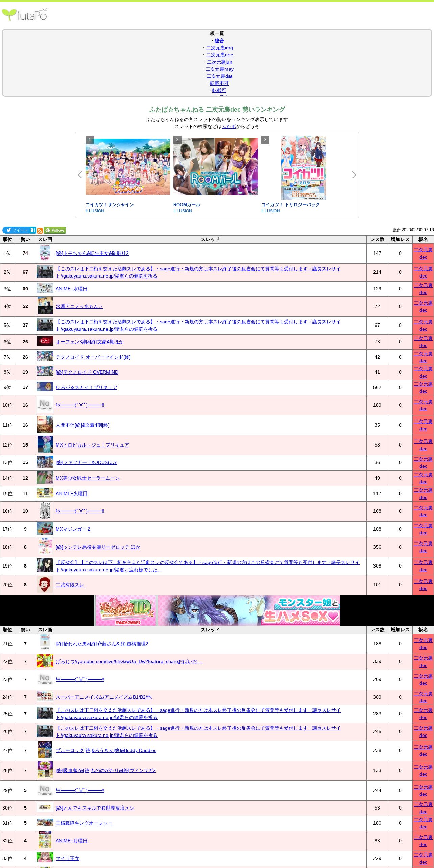Open the 二次元裏dat board
The height and width of the screenshot is (868, 434).
[x=219, y=76]
